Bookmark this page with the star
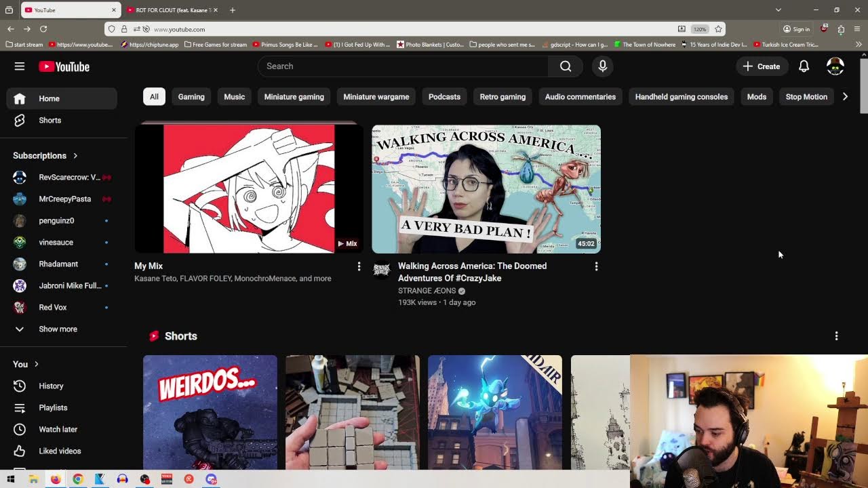This screenshot has width=868, height=488. 718,29
